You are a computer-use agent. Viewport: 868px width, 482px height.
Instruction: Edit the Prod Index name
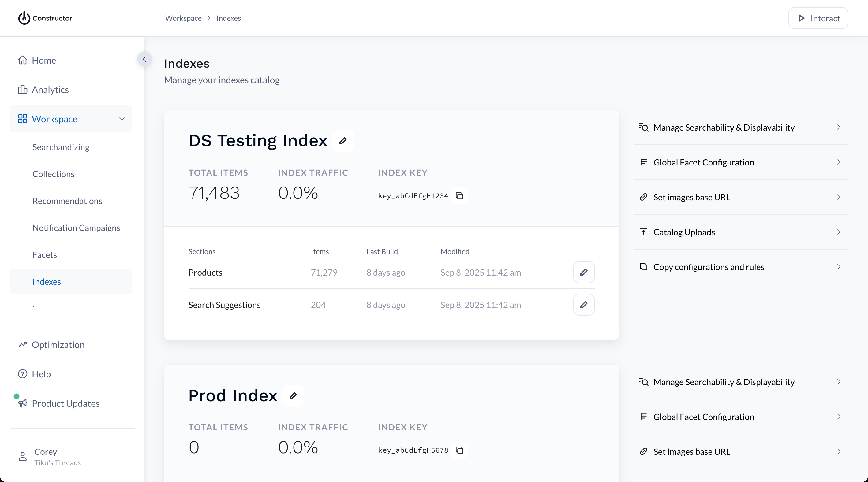tap(293, 395)
